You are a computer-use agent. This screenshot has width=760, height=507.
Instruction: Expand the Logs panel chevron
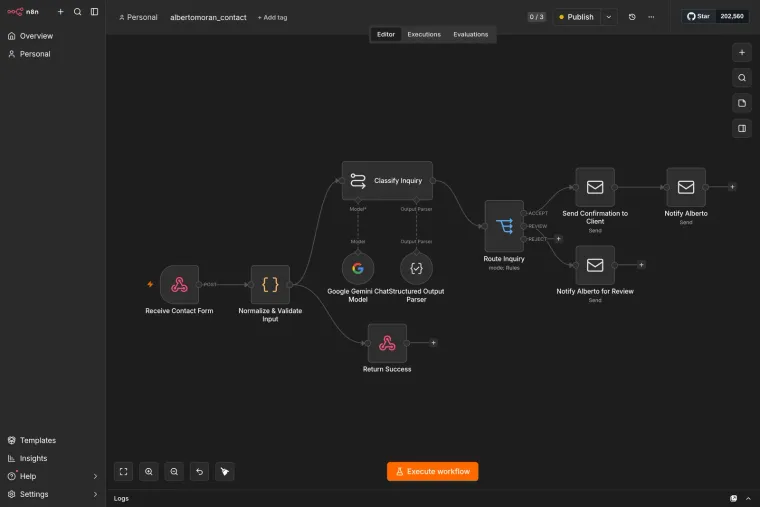coord(748,499)
